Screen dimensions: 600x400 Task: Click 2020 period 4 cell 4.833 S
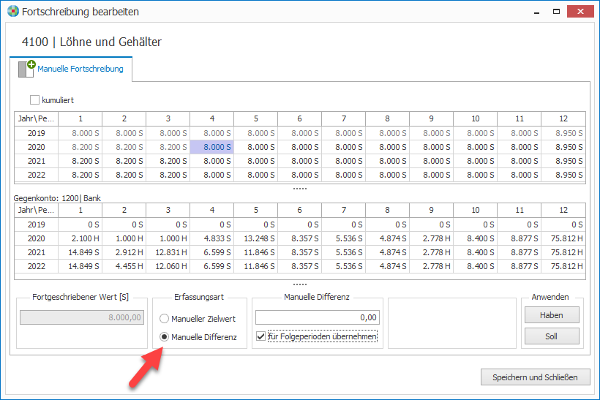tap(212, 238)
